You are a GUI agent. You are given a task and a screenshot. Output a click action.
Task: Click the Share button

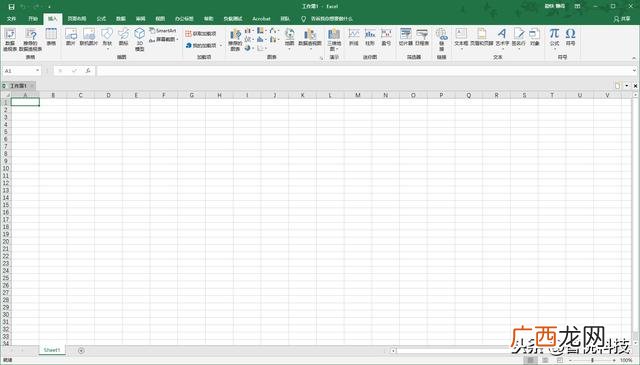click(622, 19)
